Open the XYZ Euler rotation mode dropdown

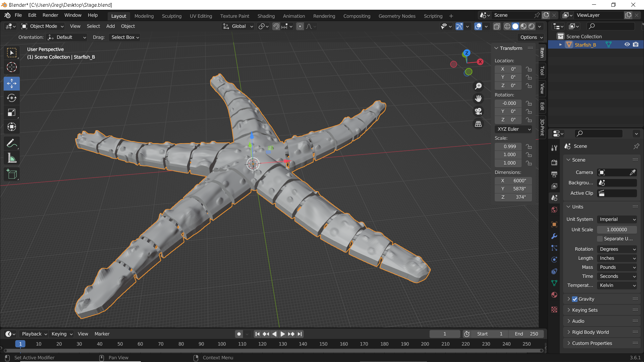click(513, 129)
